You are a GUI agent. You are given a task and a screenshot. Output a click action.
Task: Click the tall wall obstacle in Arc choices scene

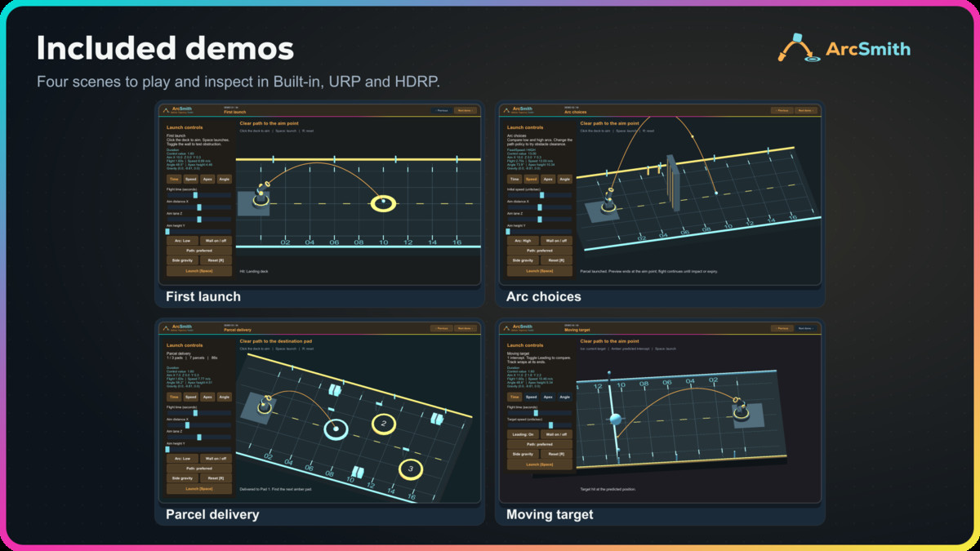point(673,183)
